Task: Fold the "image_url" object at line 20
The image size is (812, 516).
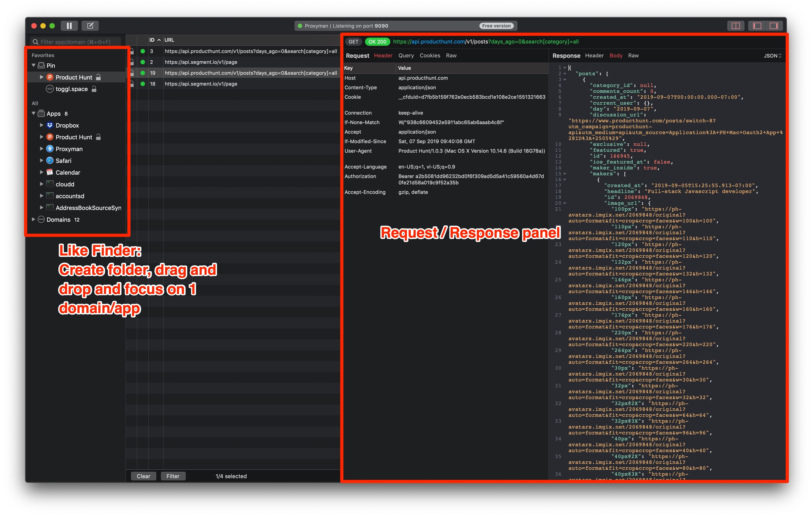Action: click(x=565, y=203)
